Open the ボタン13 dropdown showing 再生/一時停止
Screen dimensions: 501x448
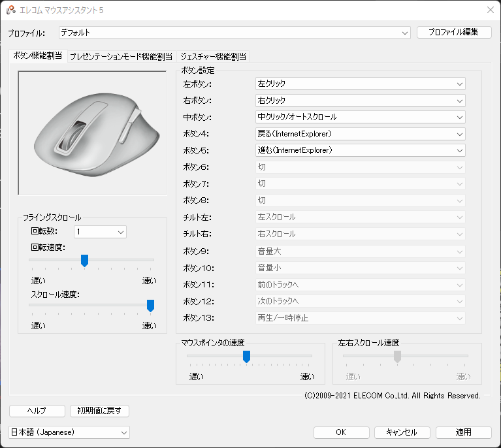tap(361, 318)
